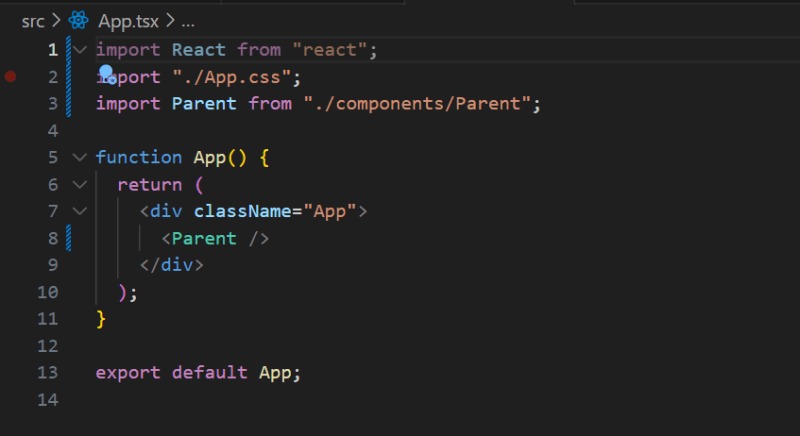Click line number 3 in gutter
This screenshot has width=800, height=436.
[53, 104]
